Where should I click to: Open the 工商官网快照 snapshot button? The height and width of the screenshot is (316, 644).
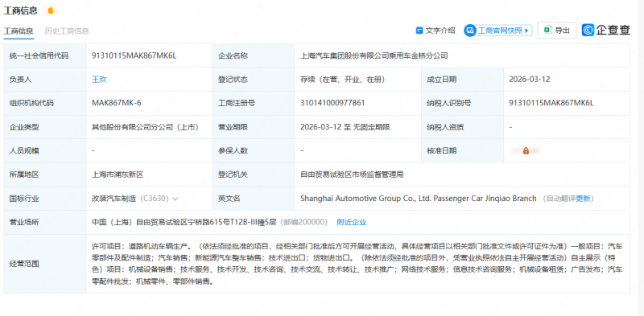click(x=497, y=31)
